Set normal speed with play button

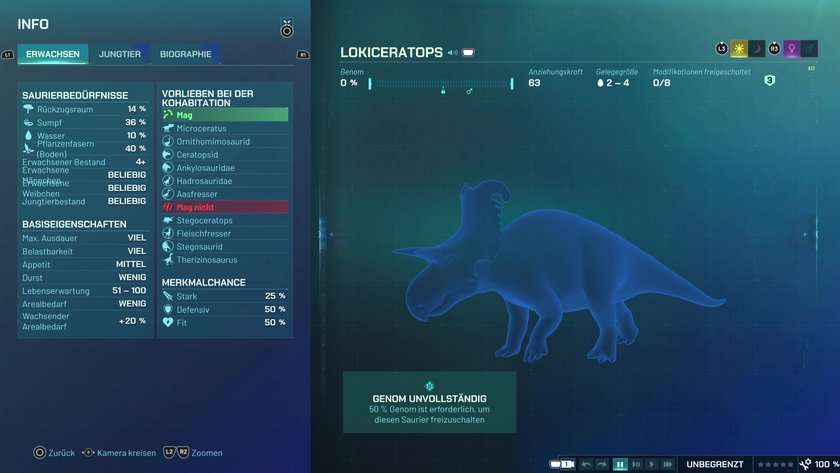[x=651, y=464]
